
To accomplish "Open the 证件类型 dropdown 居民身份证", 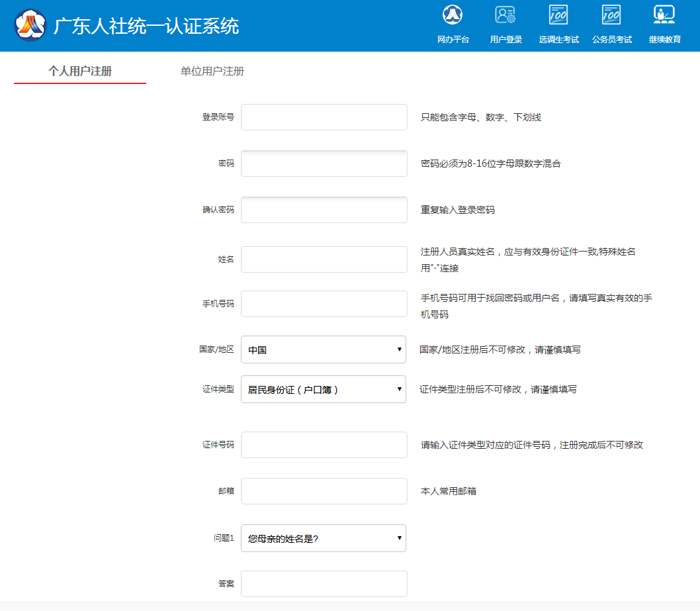I will 324,389.
